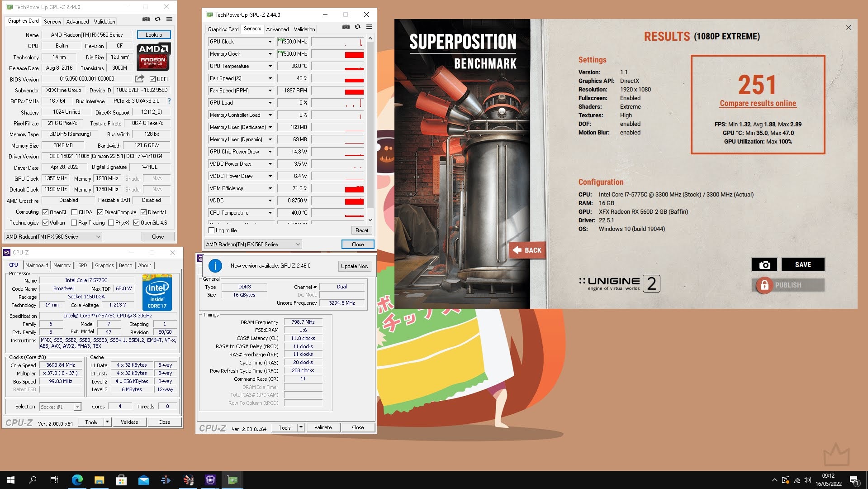Click the refresh icon in left GPU-Z window
This screenshot has width=868, height=489.
coord(157,19)
